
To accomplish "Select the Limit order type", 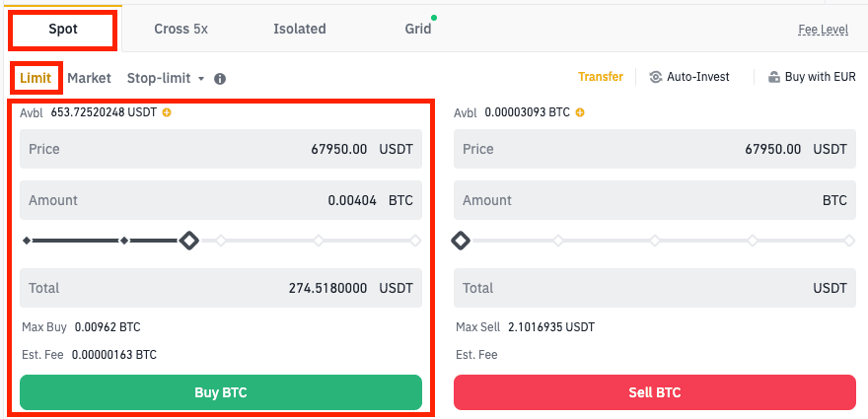I will pos(36,77).
